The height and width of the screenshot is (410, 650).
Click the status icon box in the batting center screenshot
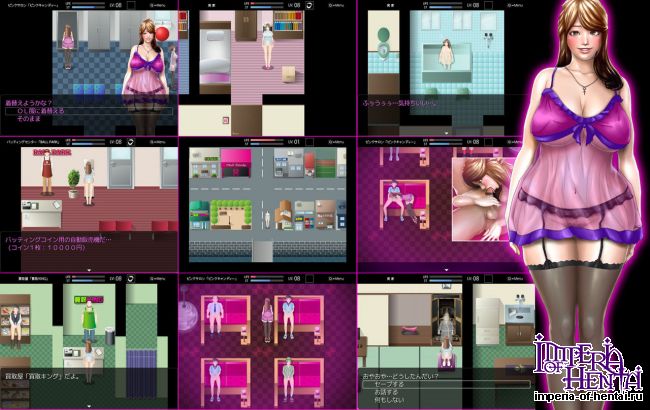pyautogui.click(x=131, y=142)
